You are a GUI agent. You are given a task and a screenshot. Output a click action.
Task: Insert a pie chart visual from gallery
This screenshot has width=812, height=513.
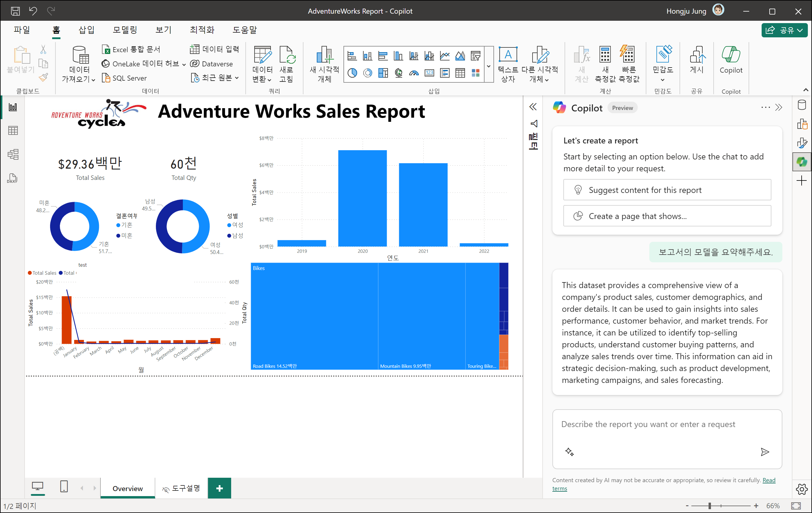click(352, 73)
